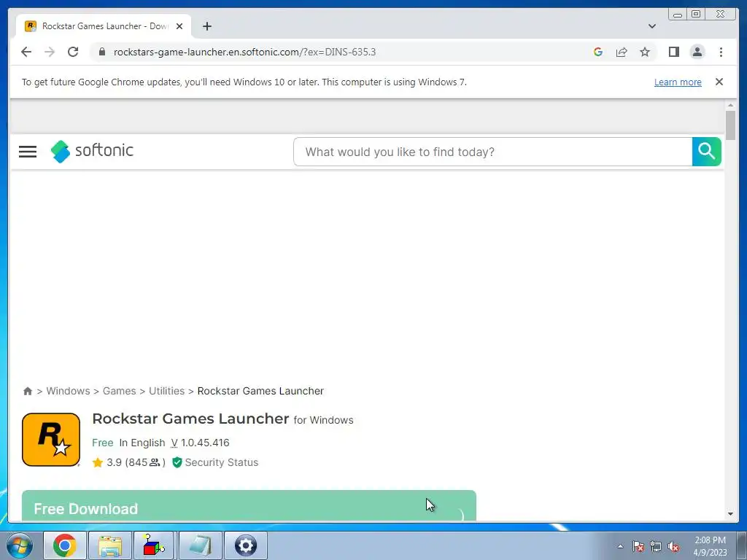Click the Rockstar Games Launcher breadcrumb text
This screenshot has height=560, width=747.
tap(260, 391)
